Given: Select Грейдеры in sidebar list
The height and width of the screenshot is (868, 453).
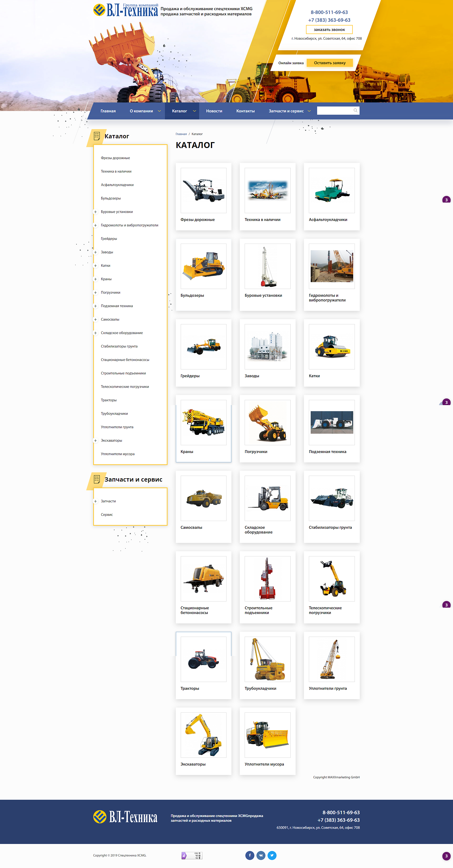Looking at the screenshot, I should pos(109,239).
